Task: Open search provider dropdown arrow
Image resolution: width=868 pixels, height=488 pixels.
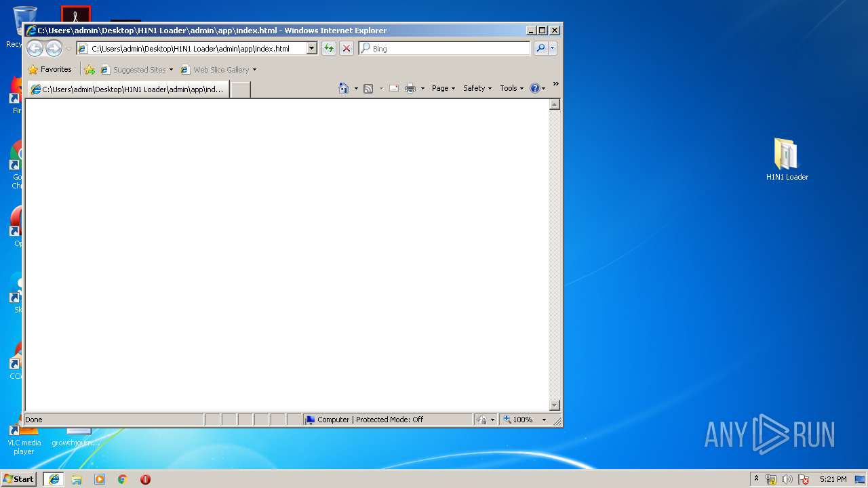Action: coord(553,48)
